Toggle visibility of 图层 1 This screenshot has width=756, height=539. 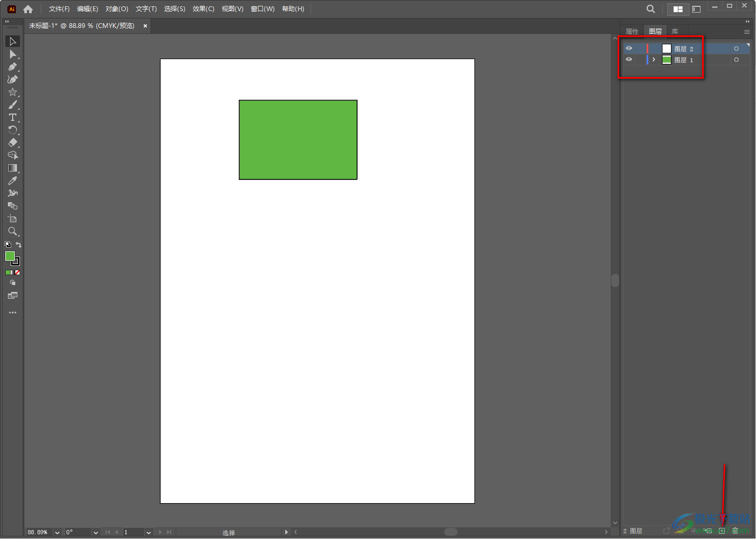629,60
